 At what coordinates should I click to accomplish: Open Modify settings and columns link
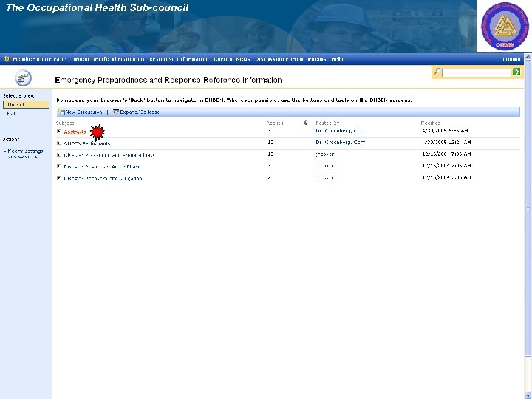click(25, 154)
